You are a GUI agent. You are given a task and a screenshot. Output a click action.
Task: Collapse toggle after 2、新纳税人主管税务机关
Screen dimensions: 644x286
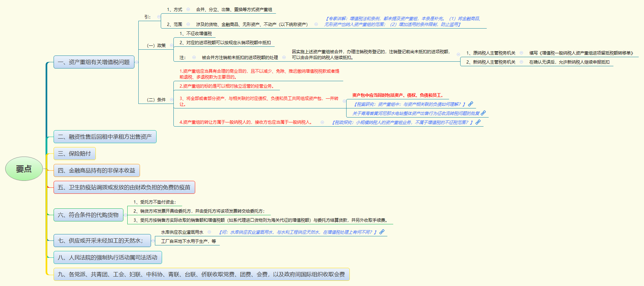point(521,62)
